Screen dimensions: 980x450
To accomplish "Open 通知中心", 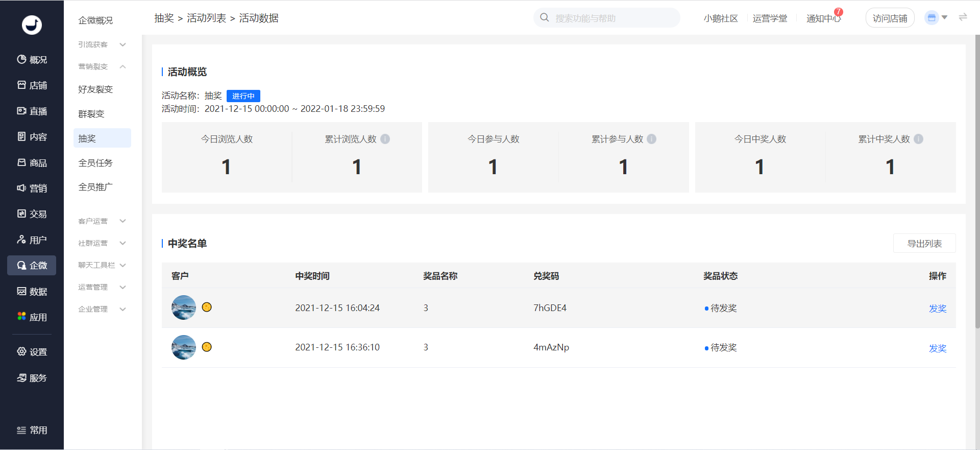I will tap(823, 18).
